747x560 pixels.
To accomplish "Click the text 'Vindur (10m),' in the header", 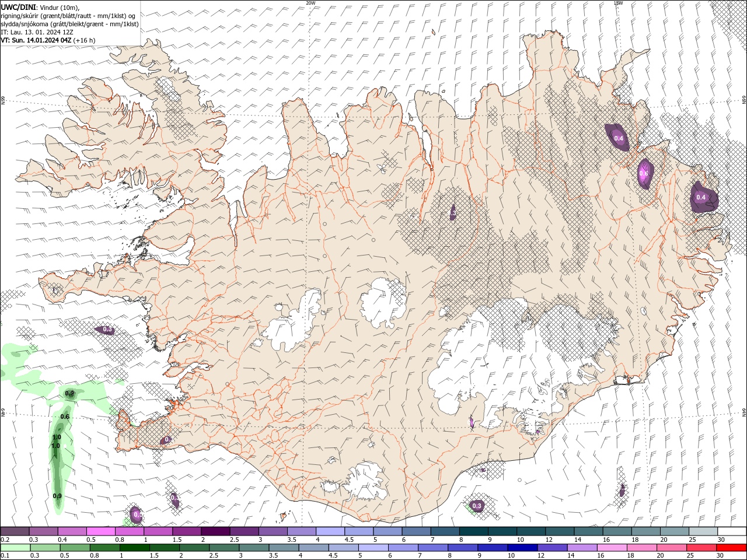I will point(59,6).
